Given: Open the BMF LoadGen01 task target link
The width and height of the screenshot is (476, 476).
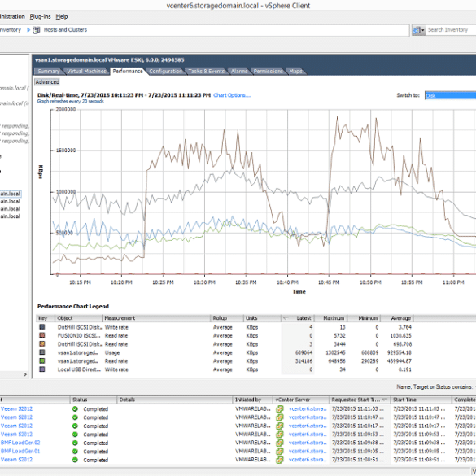Looking at the screenshot, I should click(20, 452).
